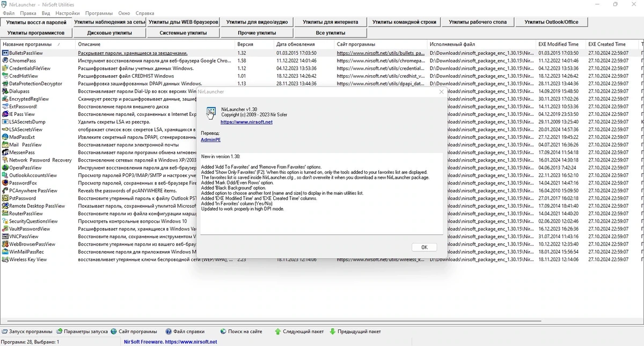Click Network Password Recovery icon
This screenshot has width=644, height=346.
click(x=5, y=160)
